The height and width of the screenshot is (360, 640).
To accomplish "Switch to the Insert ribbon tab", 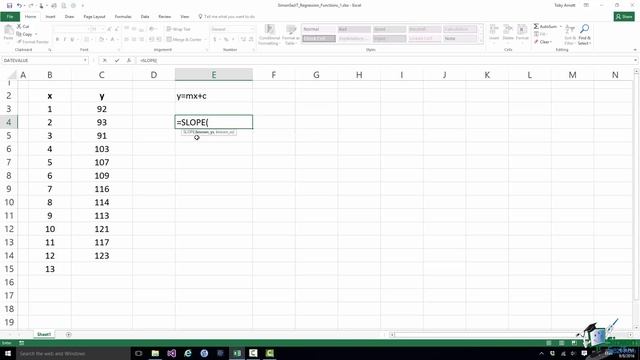I will point(50,17).
